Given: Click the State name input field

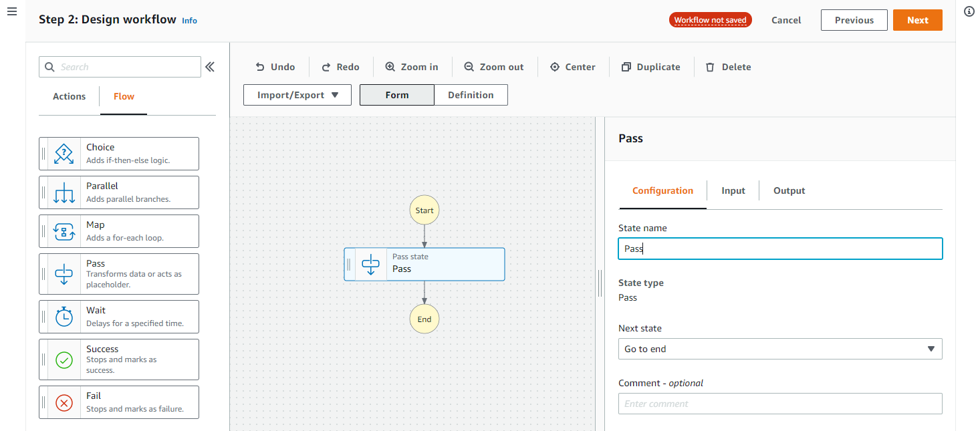Looking at the screenshot, I should [x=780, y=249].
